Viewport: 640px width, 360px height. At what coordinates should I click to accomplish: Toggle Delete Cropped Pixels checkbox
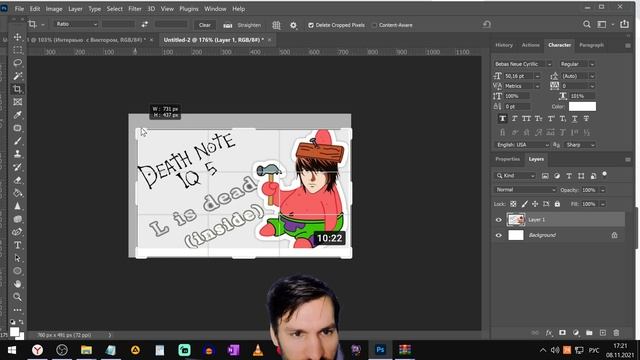pyautogui.click(x=311, y=25)
